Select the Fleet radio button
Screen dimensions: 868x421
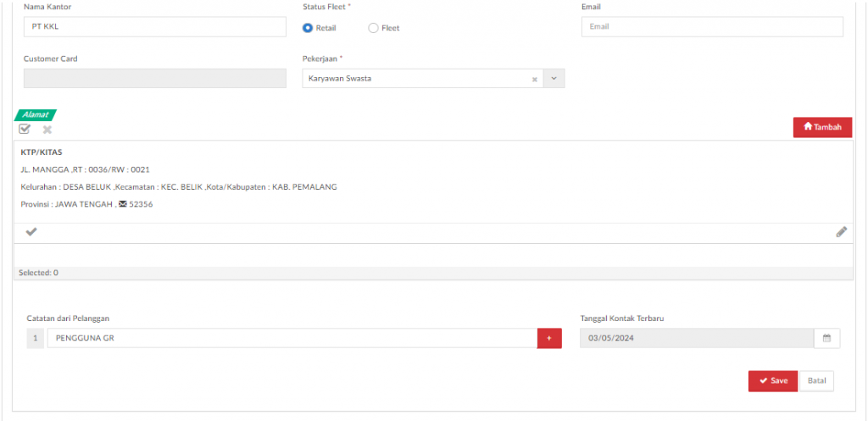373,28
